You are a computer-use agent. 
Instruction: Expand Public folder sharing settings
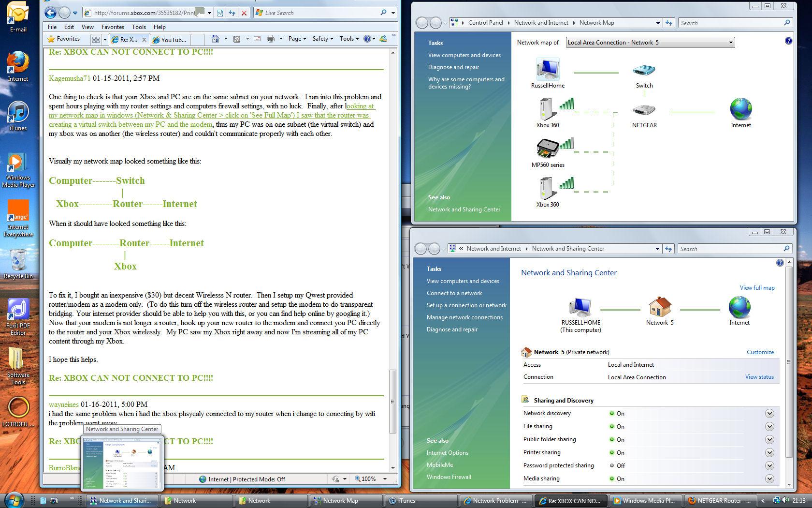click(769, 439)
